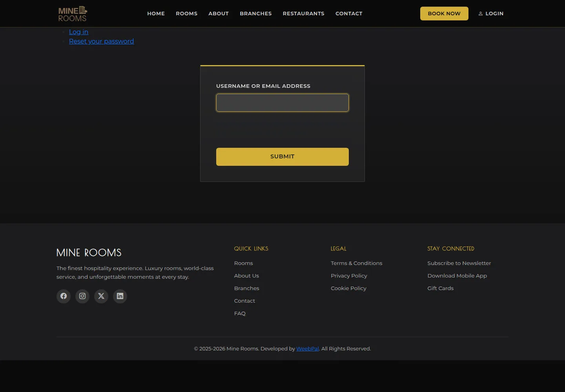The height and width of the screenshot is (392, 565).
Task: Focus the username or email address field
Action: tap(282, 103)
